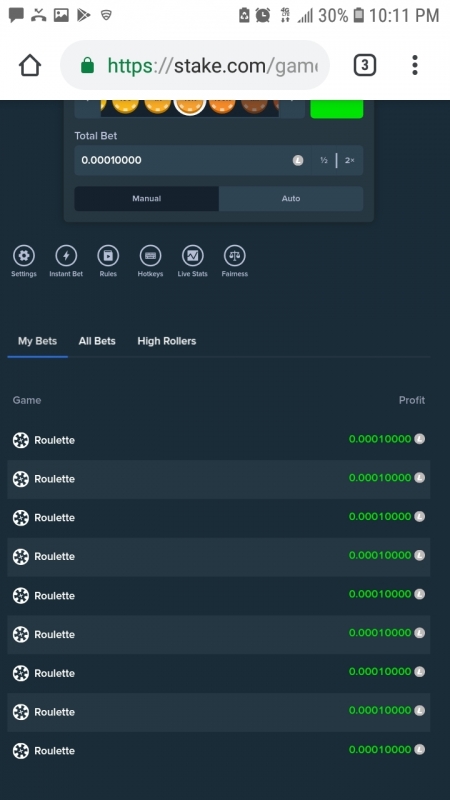This screenshot has height=800, width=450.
Task: Tap the alarm clock status icon
Action: coord(263,15)
